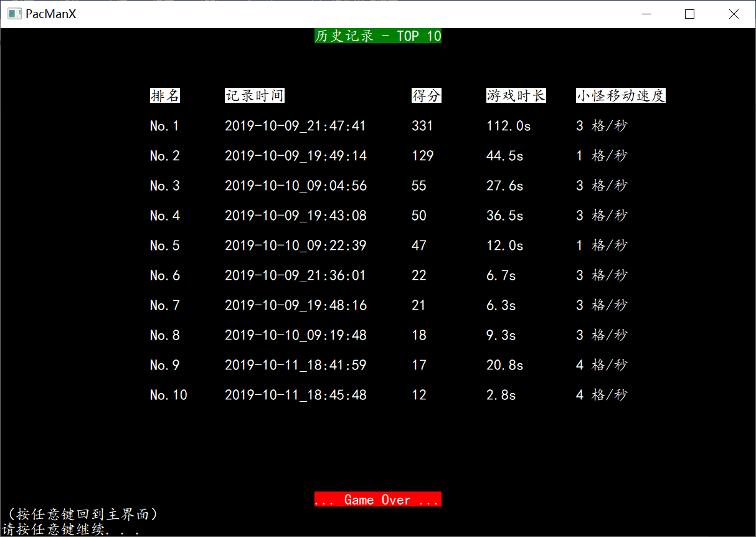
Task: Click timestamp 2019-10-10_09:04:56
Action: [x=296, y=186]
